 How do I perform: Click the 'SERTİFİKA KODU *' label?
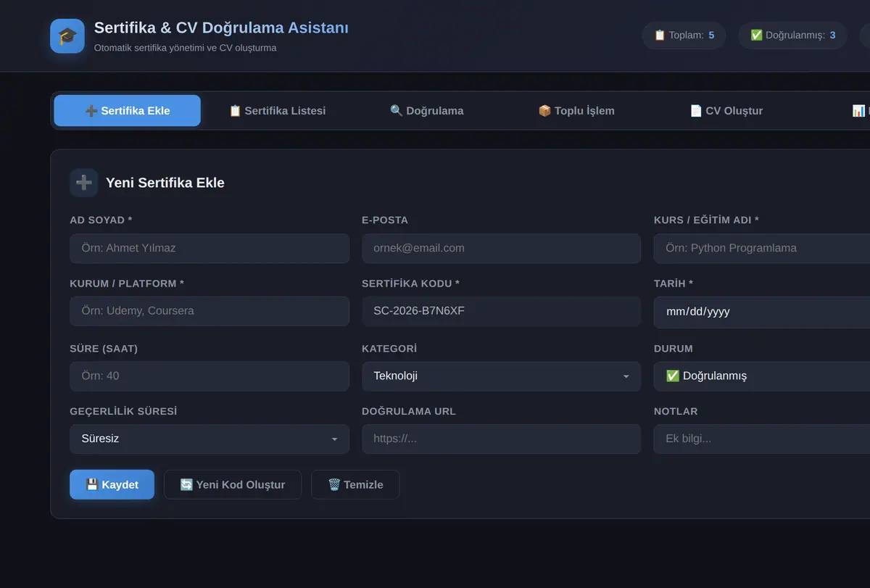coord(410,283)
